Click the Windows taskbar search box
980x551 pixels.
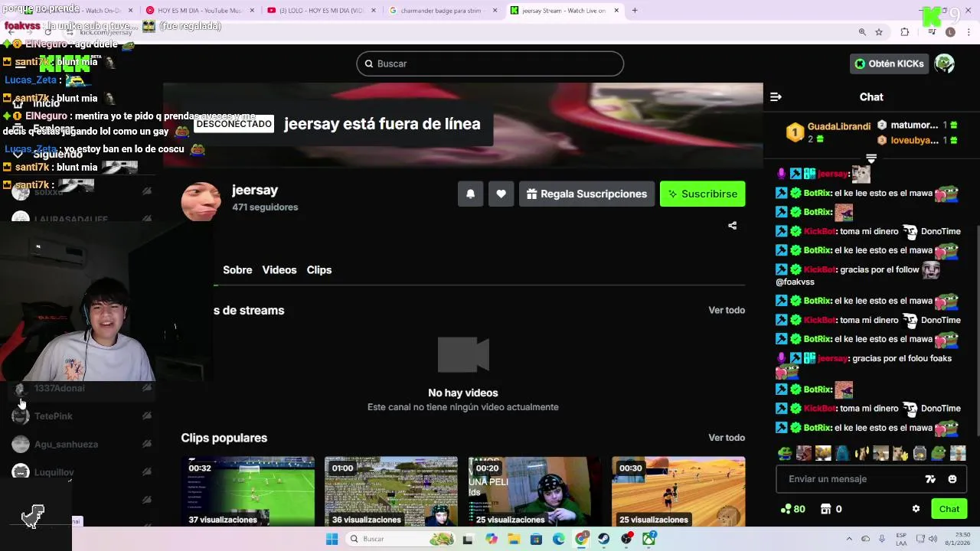tap(400, 539)
